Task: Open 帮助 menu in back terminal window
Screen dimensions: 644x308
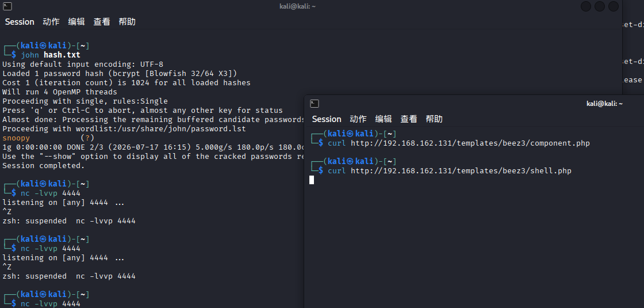Action: point(127,22)
